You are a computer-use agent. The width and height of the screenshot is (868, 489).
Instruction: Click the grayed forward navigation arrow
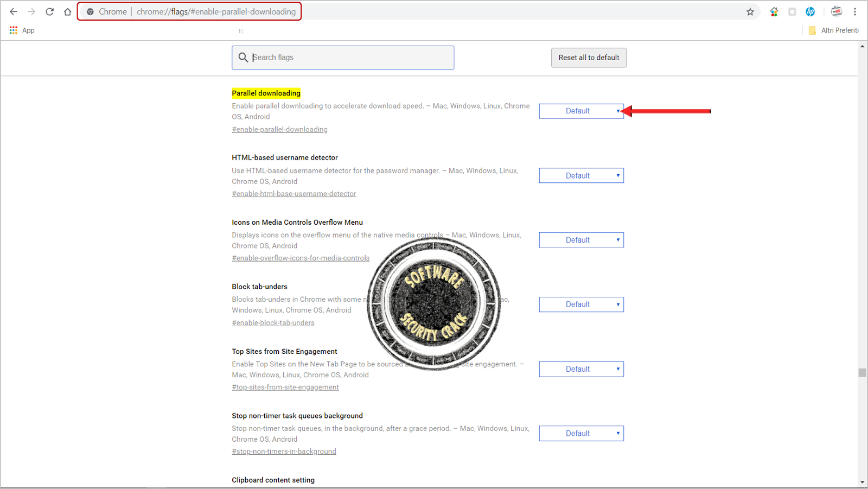(31, 11)
